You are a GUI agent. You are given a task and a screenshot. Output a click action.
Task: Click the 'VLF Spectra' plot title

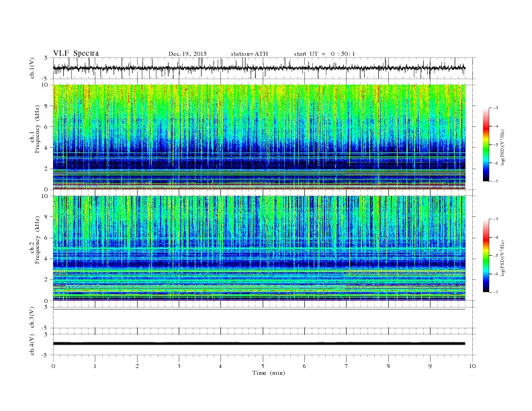[76, 53]
